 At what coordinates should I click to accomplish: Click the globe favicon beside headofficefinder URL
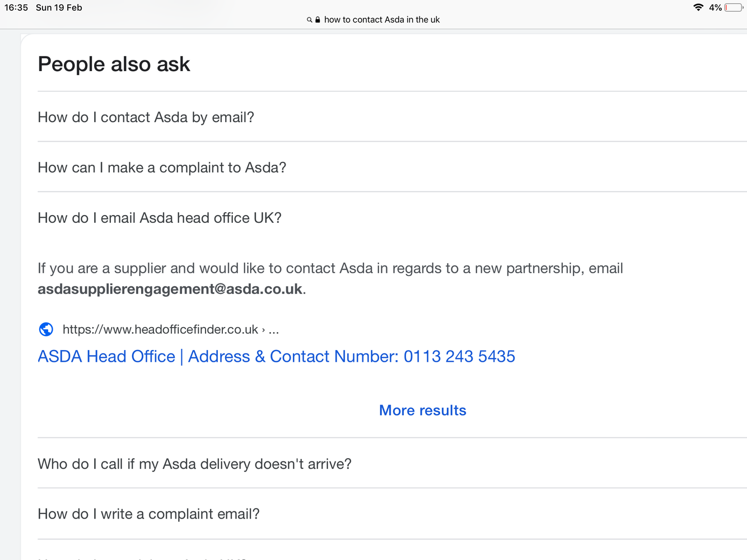46,329
